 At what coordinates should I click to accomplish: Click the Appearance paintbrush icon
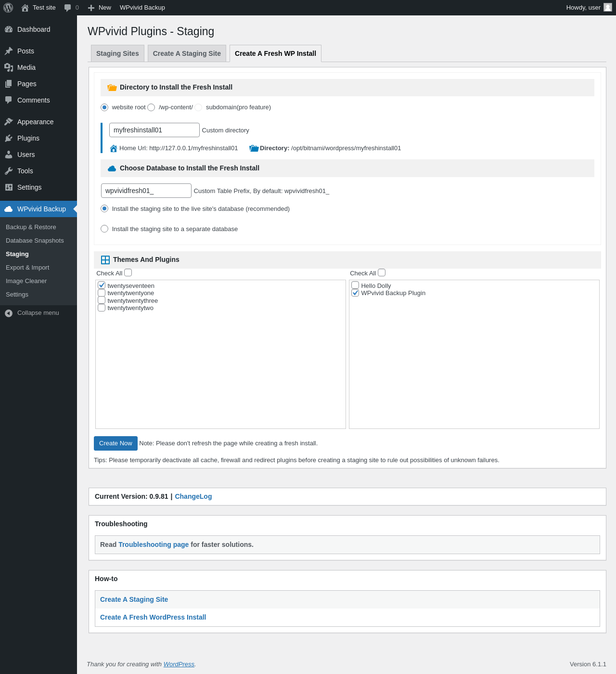[x=9, y=122]
